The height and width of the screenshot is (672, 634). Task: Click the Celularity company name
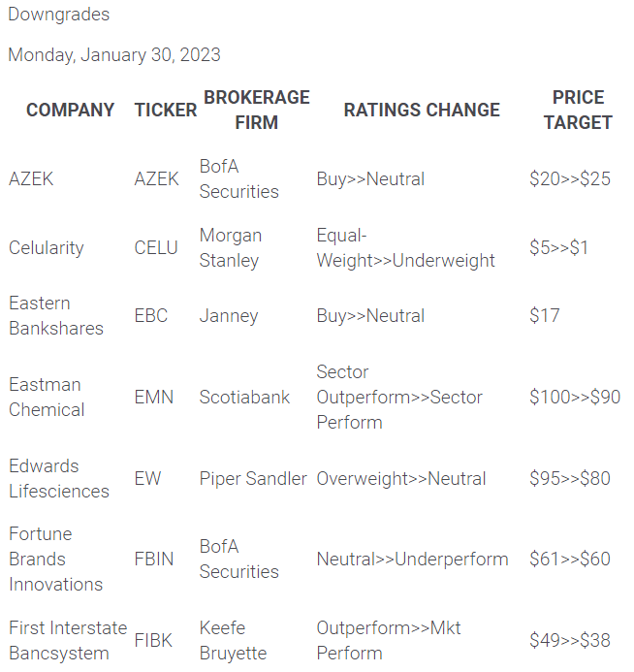coord(47,247)
